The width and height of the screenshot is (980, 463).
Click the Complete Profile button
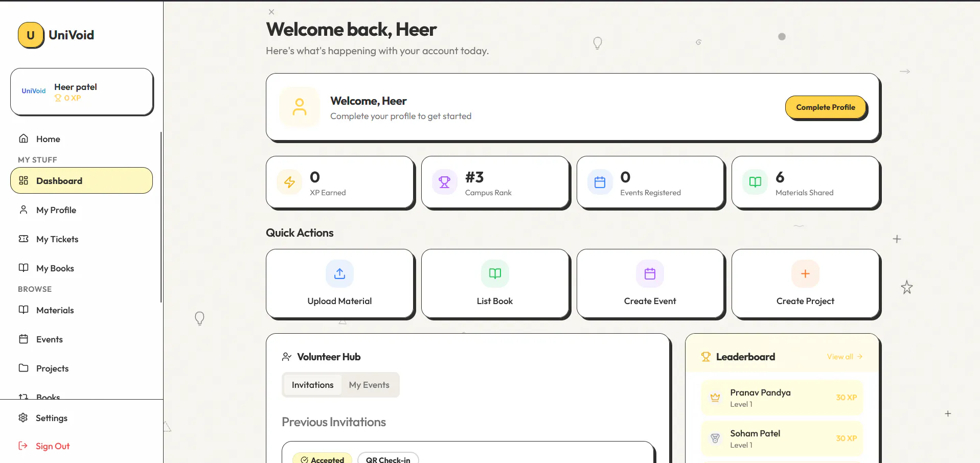pos(826,107)
